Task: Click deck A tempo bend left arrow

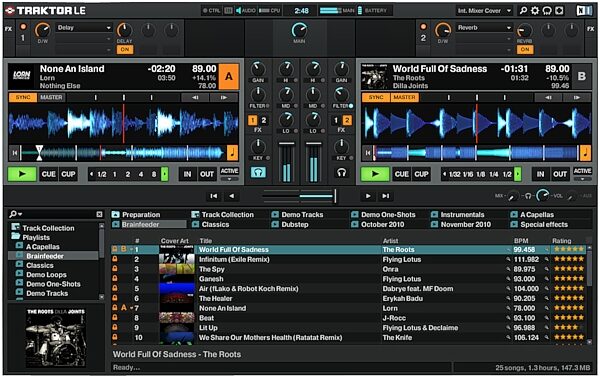Action: tap(195, 98)
